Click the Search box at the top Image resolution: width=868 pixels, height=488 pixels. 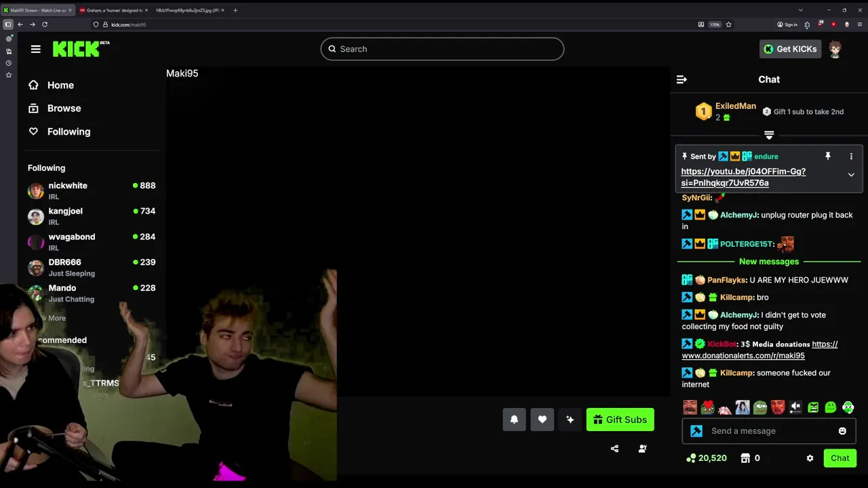pyautogui.click(x=442, y=49)
